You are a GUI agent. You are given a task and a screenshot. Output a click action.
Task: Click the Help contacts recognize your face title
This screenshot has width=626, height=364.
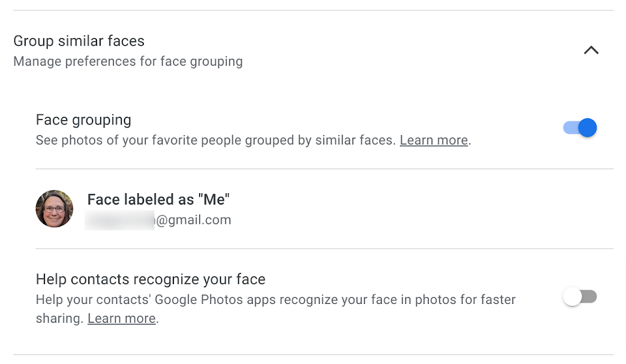150,279
